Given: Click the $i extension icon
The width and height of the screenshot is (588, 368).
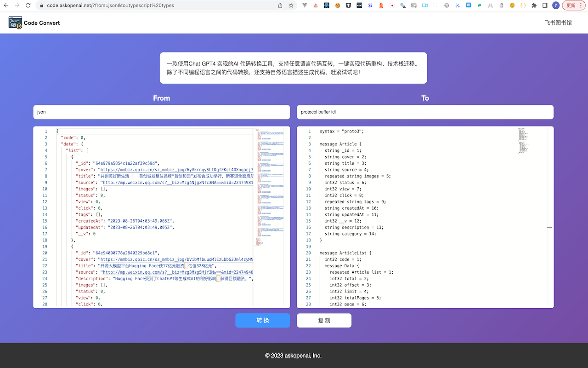Looking at the screenshot, I should pyautogui.click(x=370, y=6).
